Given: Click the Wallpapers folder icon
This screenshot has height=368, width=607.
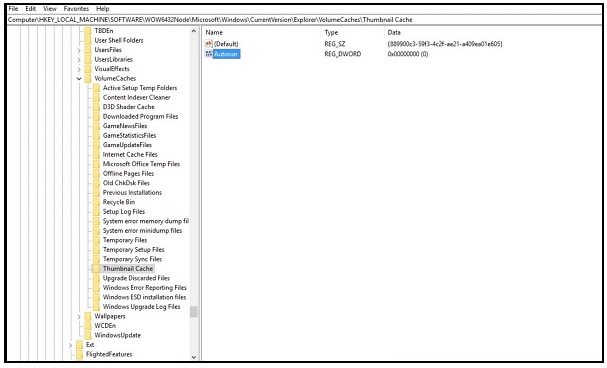Looking at the screenshot, I should point(88,316).
